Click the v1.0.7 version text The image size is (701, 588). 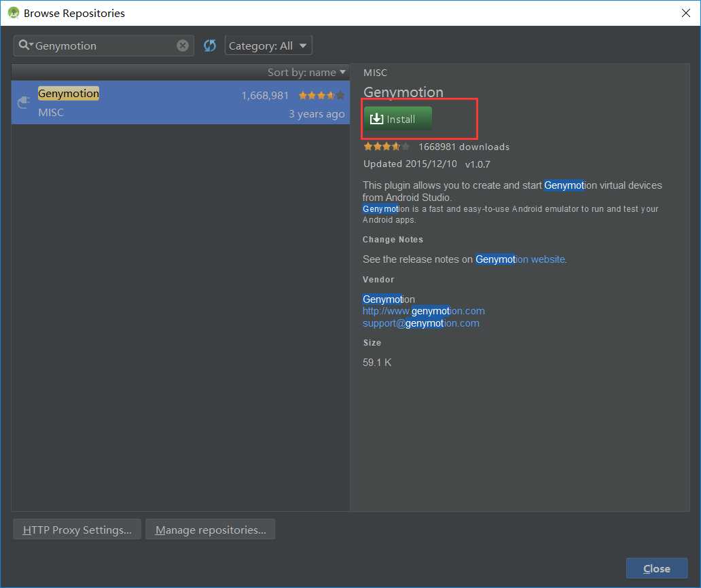478,164
